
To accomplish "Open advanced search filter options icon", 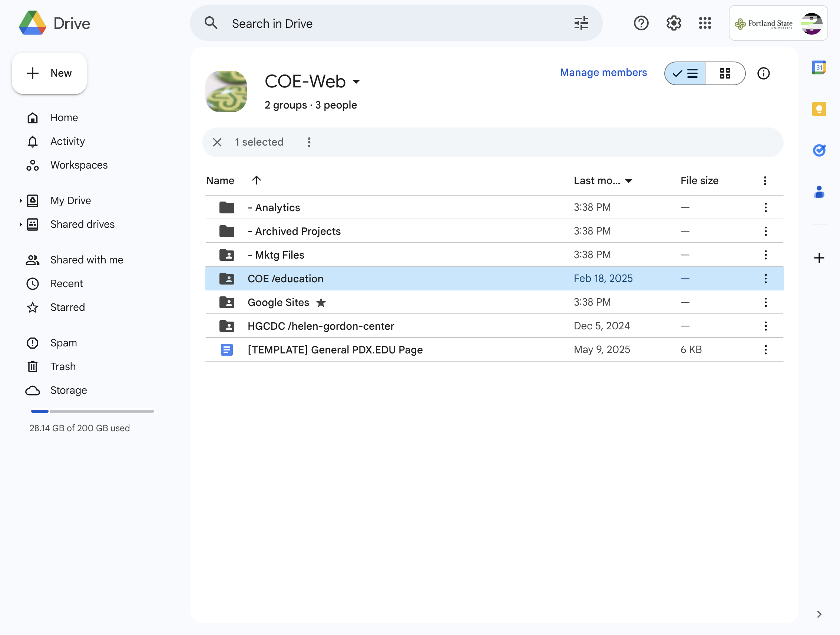I will coord(581,23).
